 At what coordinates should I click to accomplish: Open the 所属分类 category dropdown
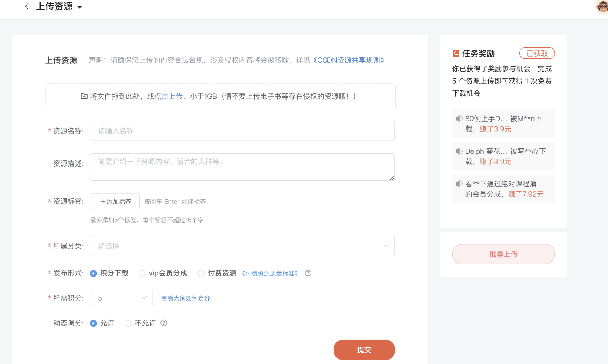[x=242, y=246]
